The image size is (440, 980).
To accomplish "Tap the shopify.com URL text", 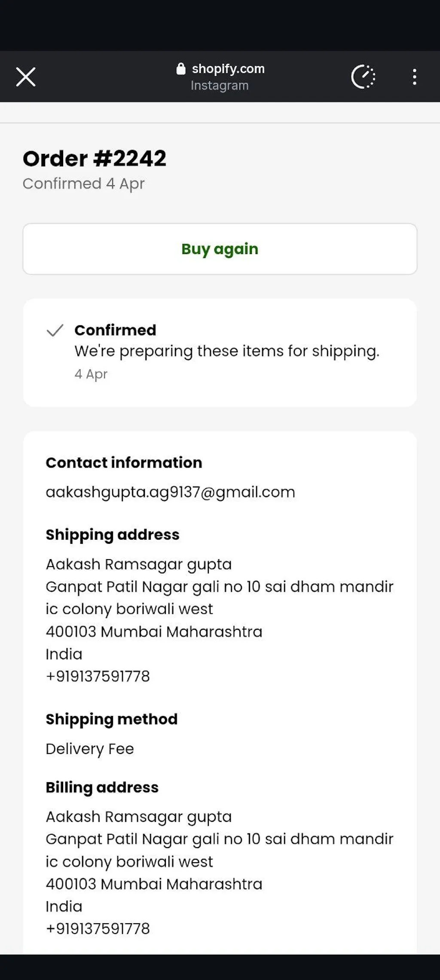I will pos(228,69).
